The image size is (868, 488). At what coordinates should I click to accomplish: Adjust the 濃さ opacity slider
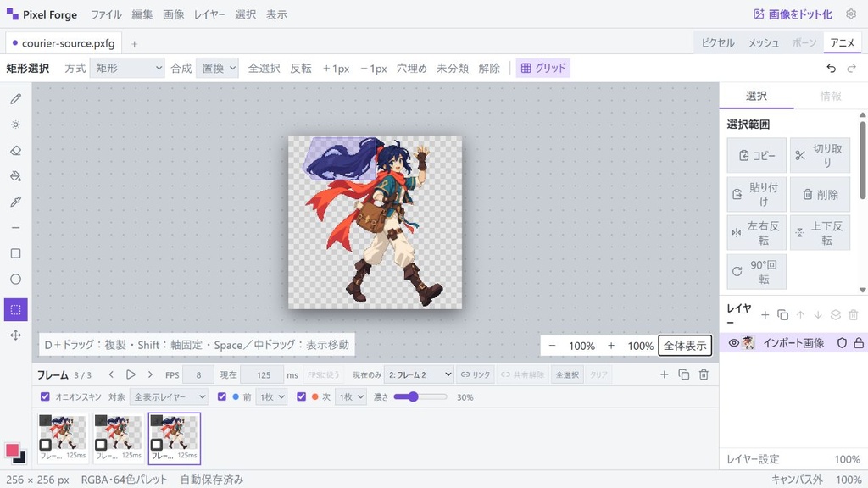coord(420,396)
